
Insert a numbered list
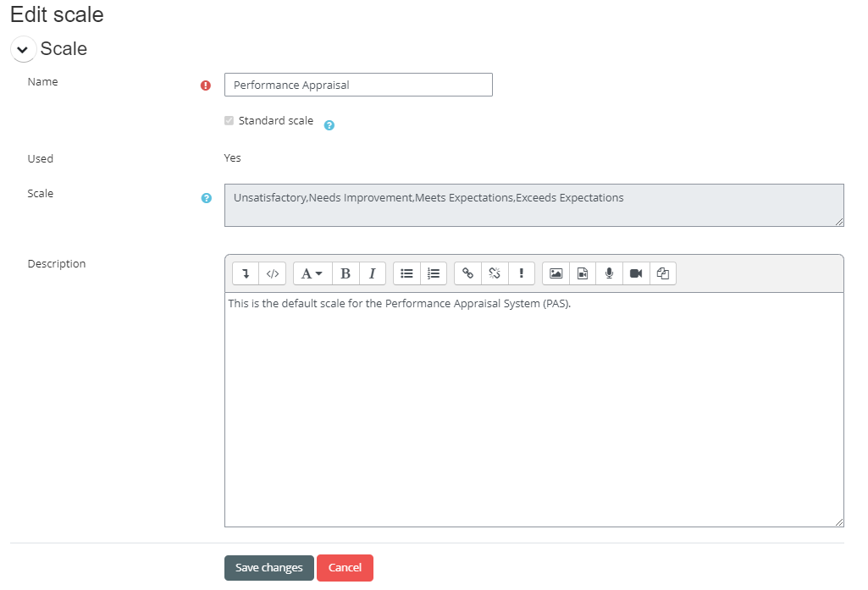pos(434,273)
